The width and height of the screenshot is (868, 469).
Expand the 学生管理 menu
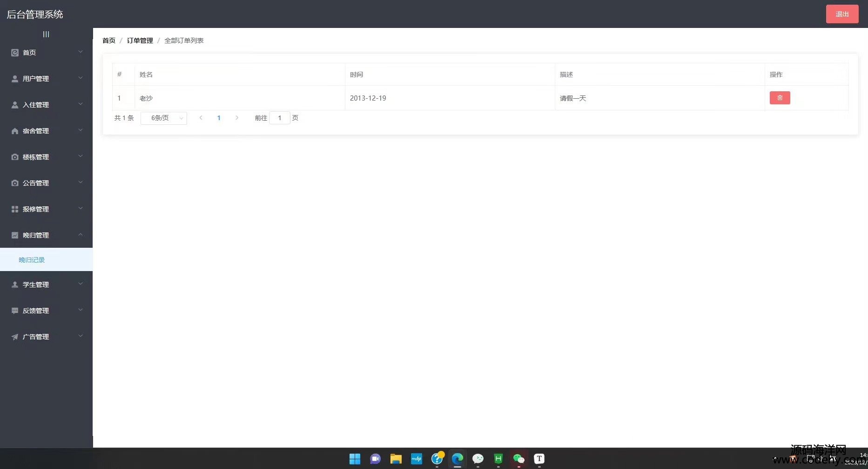tap(46, 285)
